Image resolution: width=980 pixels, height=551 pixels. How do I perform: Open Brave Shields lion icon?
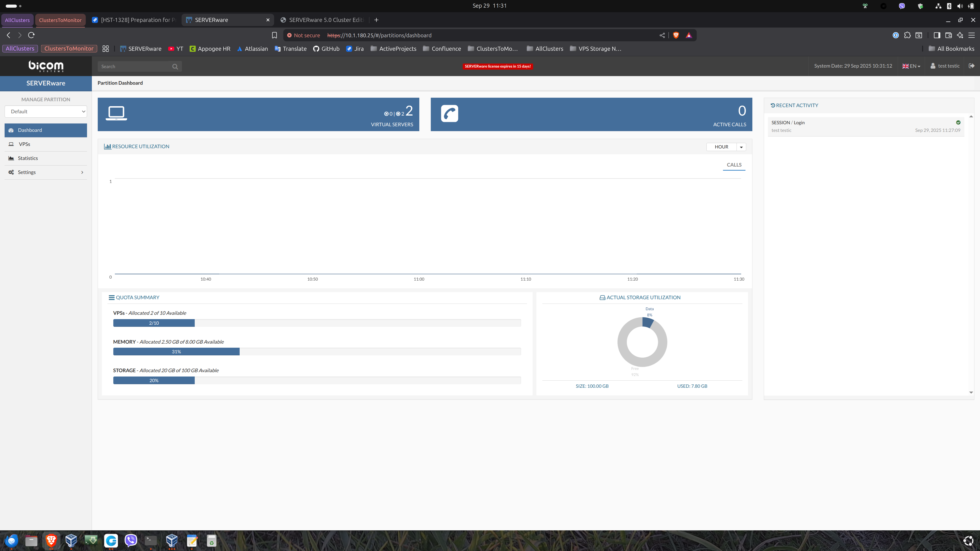[x=676, y=35]
